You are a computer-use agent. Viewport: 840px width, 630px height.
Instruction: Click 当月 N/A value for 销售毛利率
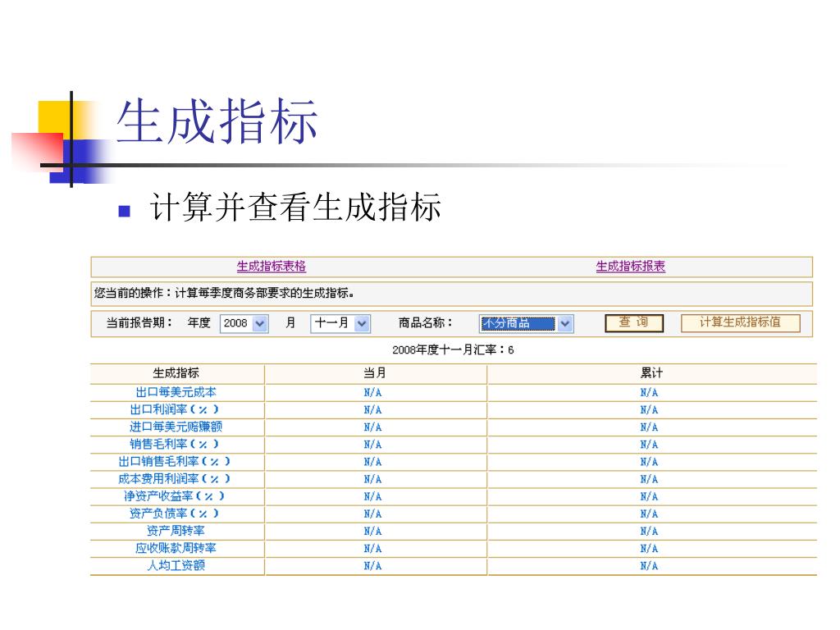[x=373, y=445]
